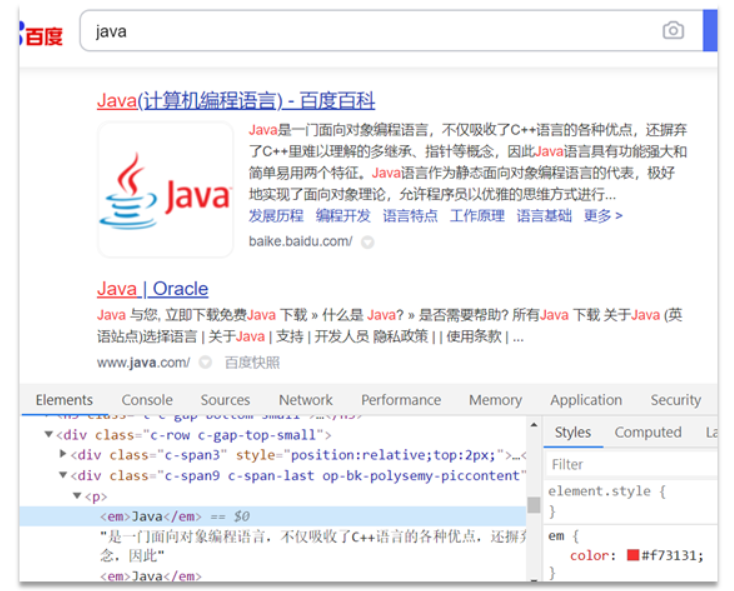The height and width of the screenshot is (591, 734).
Task: Click baike.baidu.com/ source URL
Action: tap(300, 241)
